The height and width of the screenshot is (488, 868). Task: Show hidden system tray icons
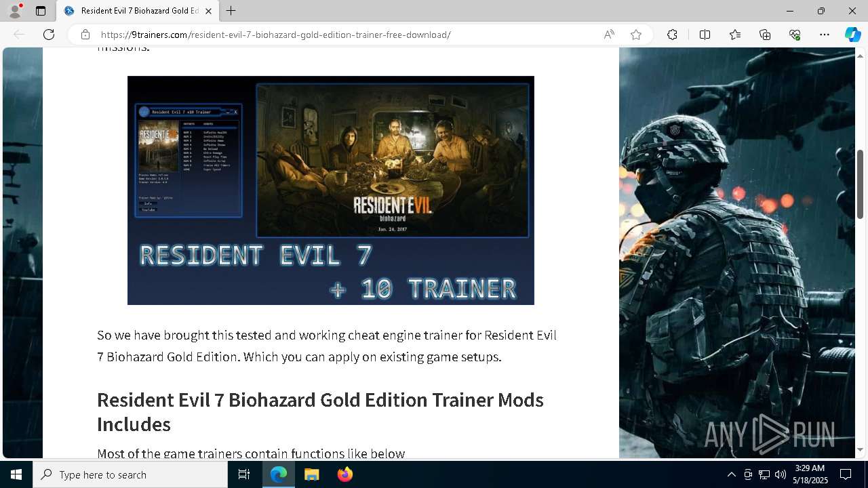pyautogui.click(x=731, y=474)
